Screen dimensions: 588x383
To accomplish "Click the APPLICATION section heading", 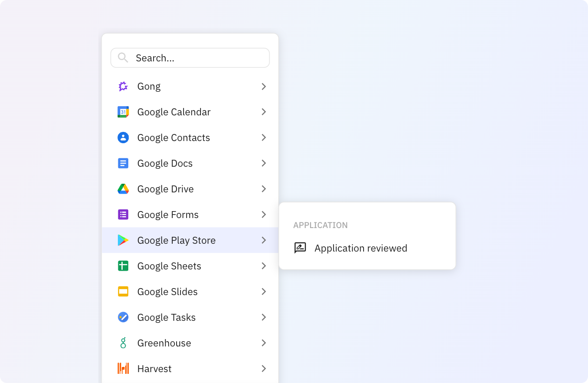I will coord(321,225).
